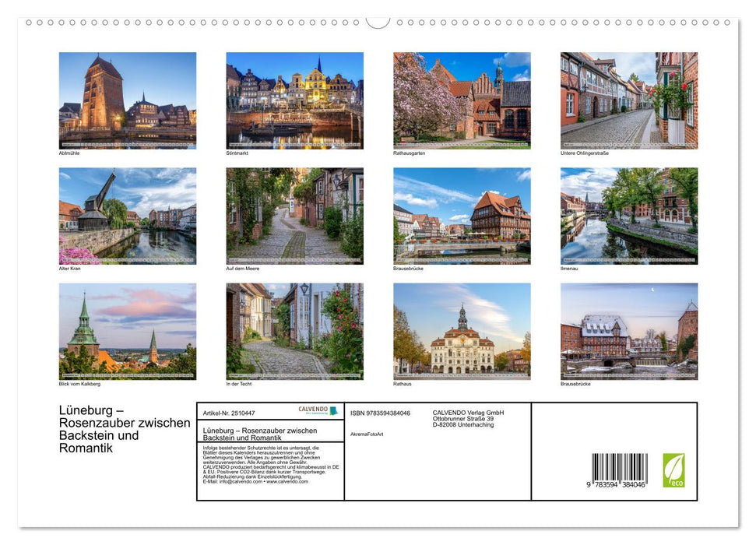Click the small calendar title inside the info box
756x545 pixels.
pos(260,434)
